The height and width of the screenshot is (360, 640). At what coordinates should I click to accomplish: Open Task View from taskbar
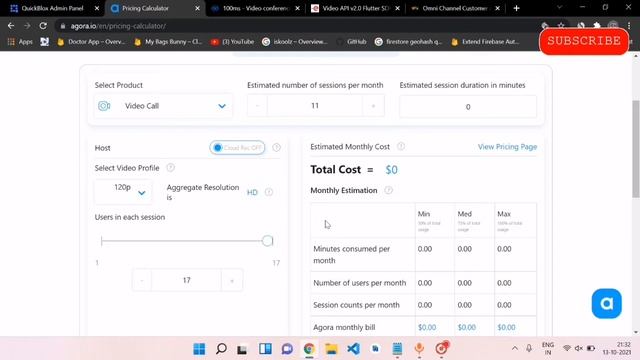pyautogui.click(x=242, y=349)
